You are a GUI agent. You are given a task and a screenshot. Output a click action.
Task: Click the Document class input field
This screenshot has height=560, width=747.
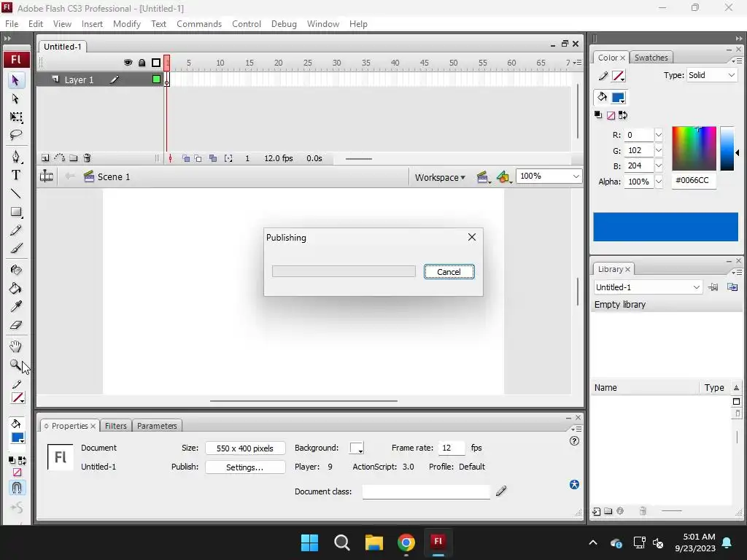[426, 491]
